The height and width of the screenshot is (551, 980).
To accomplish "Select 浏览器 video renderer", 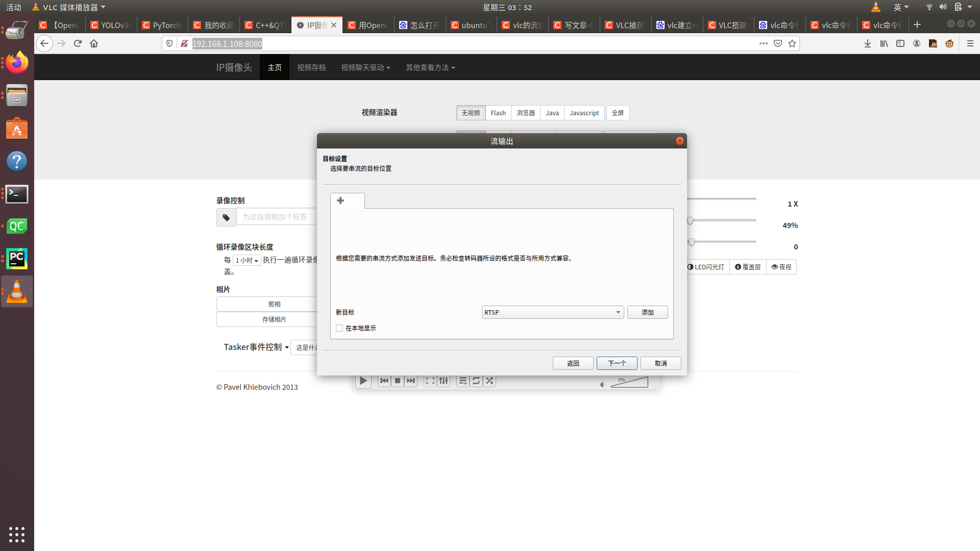I will click(x=526, y=113).
